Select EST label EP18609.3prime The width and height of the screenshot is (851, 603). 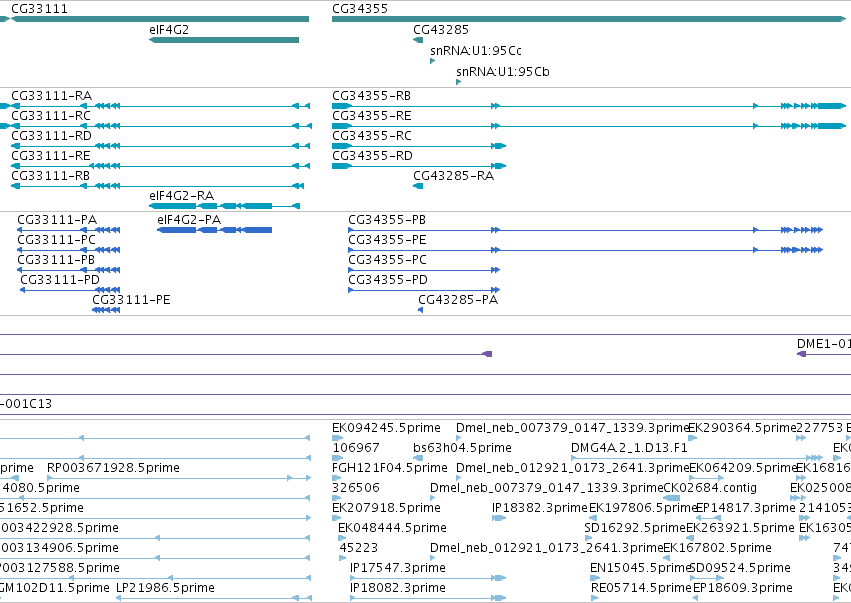pyautogui.click(x=743, y=588)
